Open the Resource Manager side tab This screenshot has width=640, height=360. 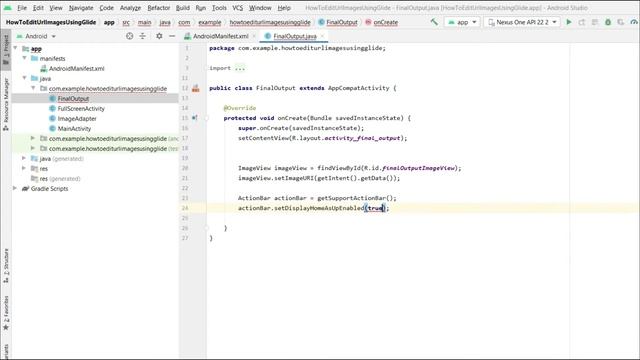tap(6, 104)
